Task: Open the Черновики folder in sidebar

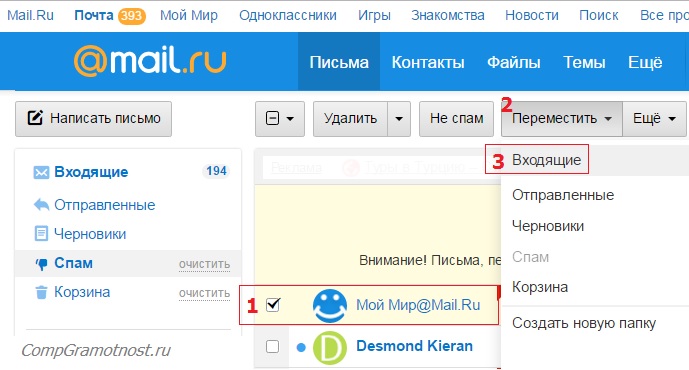Action: [90, 234]
